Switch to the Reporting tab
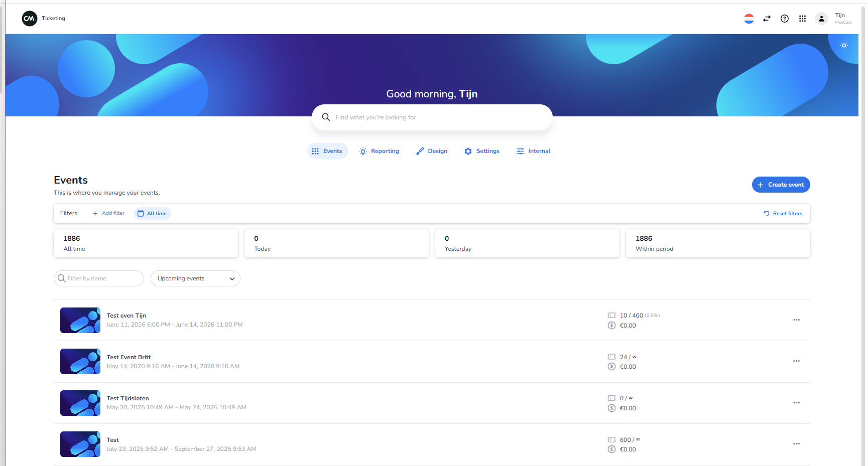This screenshot has width=868, height=466. 379,151
